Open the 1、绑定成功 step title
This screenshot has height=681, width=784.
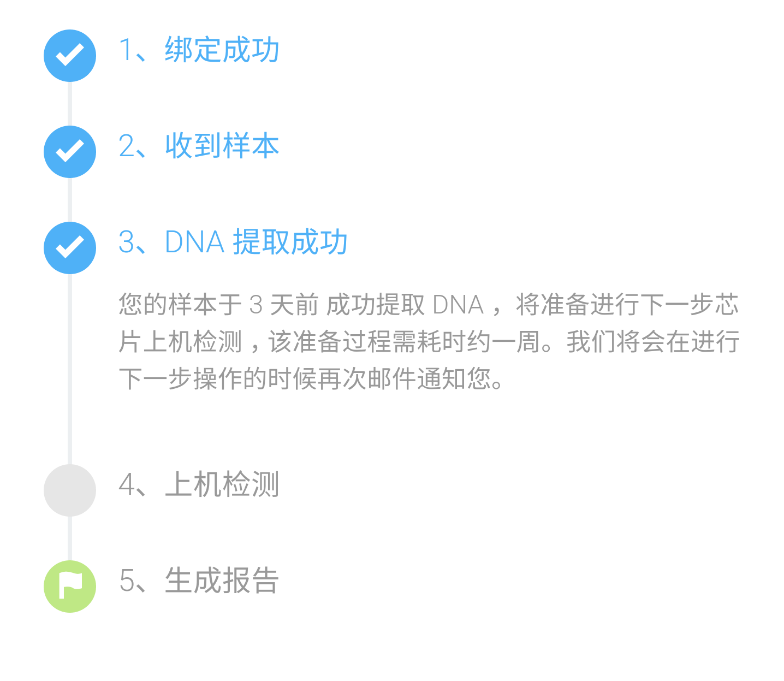pos(199,50)
